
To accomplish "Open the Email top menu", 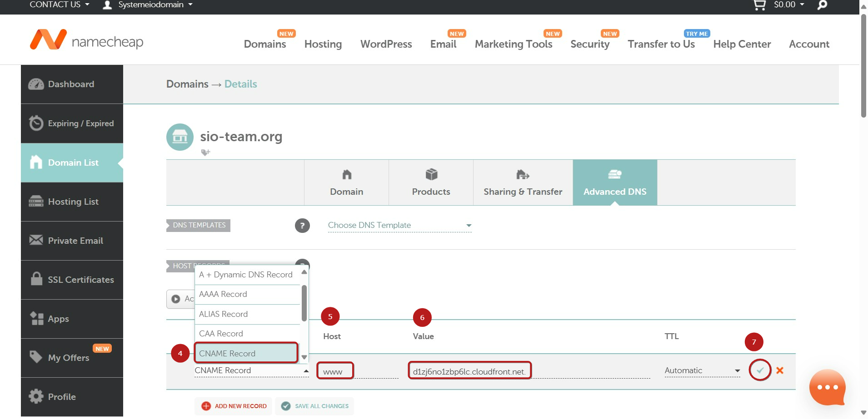I will pos(444,44).
